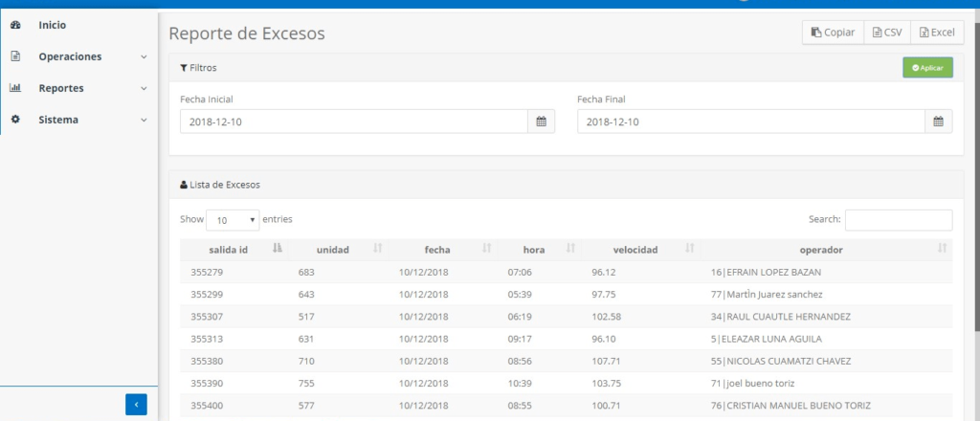Sort by operador column icon

[943, 249]
